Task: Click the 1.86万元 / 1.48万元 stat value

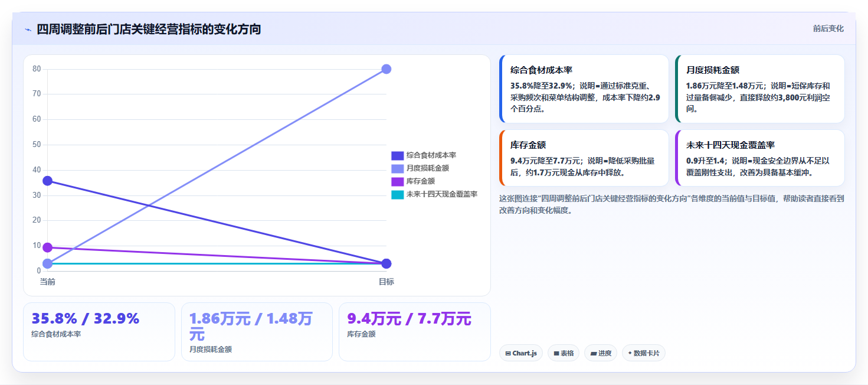Action: tap(251, 327)
